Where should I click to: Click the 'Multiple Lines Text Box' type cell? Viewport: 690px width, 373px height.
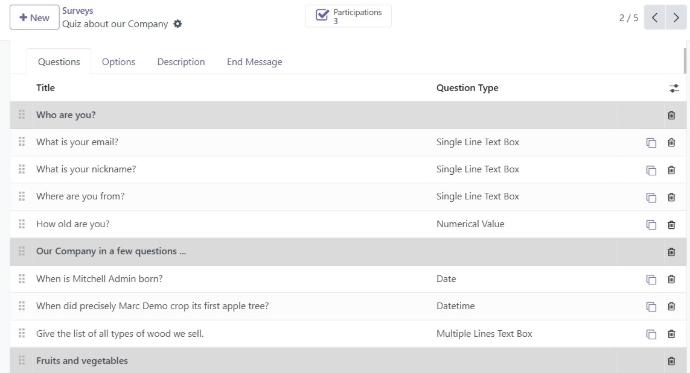pos(484,333)
